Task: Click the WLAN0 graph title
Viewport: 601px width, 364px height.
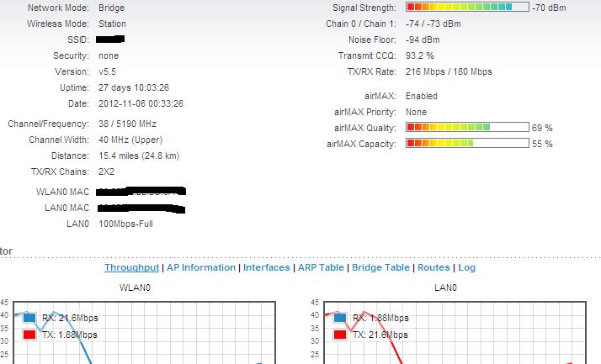Action: click(135, 288)
